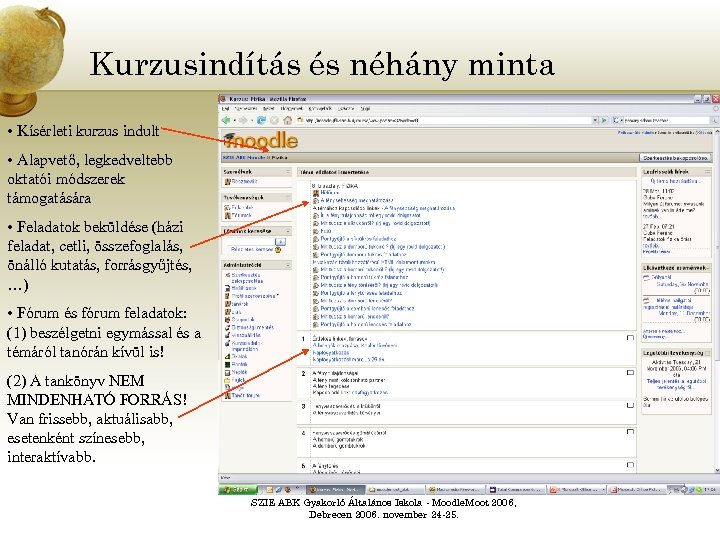
Task: Click the Firefox web search field
Action: (666, 120)
